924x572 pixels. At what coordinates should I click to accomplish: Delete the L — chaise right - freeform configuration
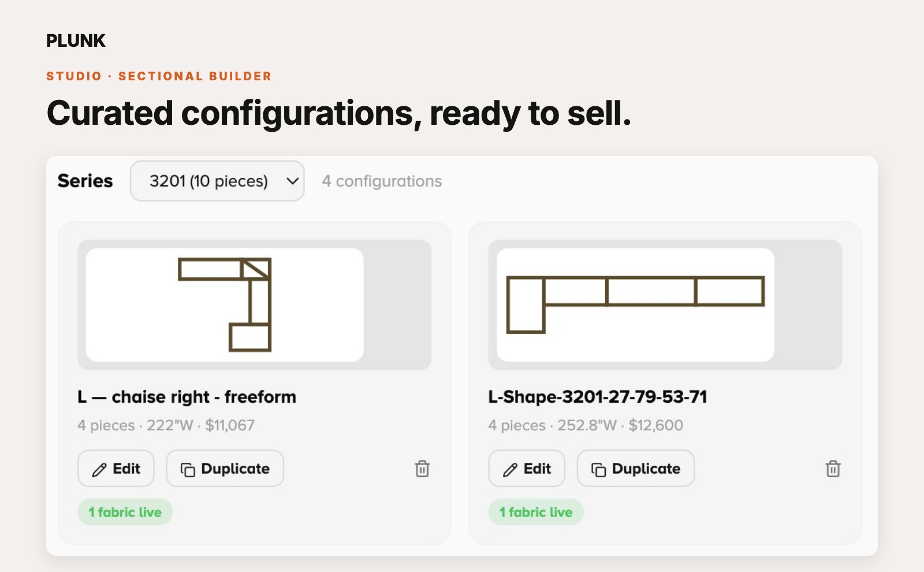tap(422, 469)
